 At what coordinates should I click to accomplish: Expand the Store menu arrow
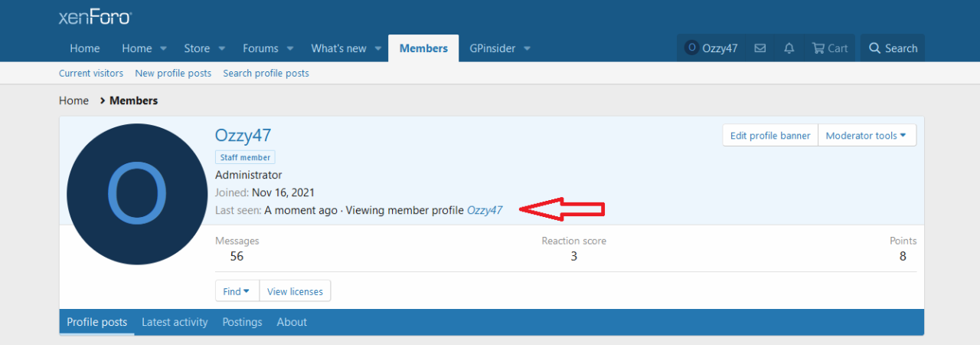point(222,48)
